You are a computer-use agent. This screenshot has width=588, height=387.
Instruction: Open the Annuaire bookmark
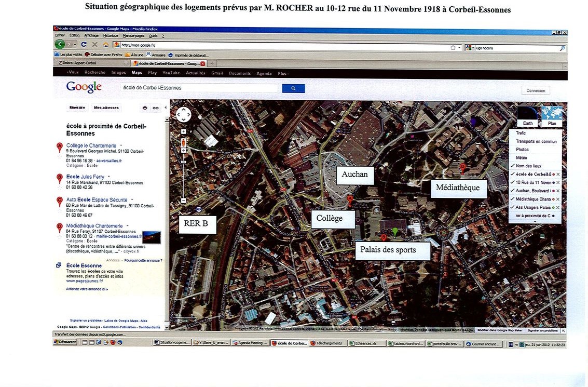point(156,55)
